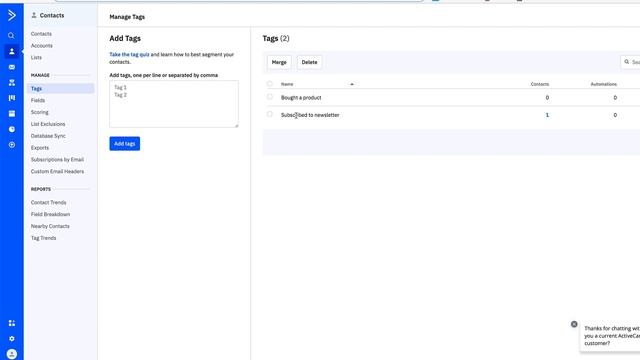Open Custom Email Headers menu item
640x360 pixels.
point(57,171)
